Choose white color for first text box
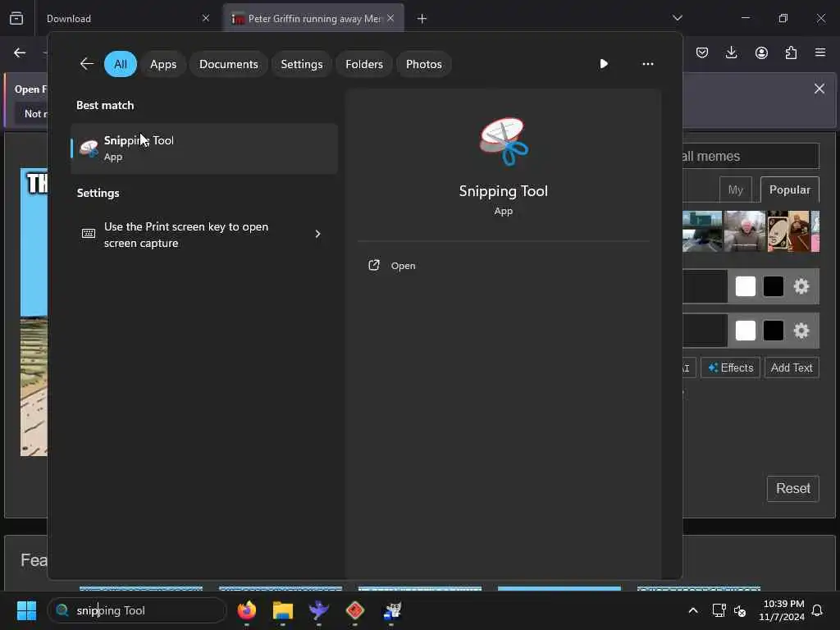Viewport: 840px width, 630px height. [745, 286]
